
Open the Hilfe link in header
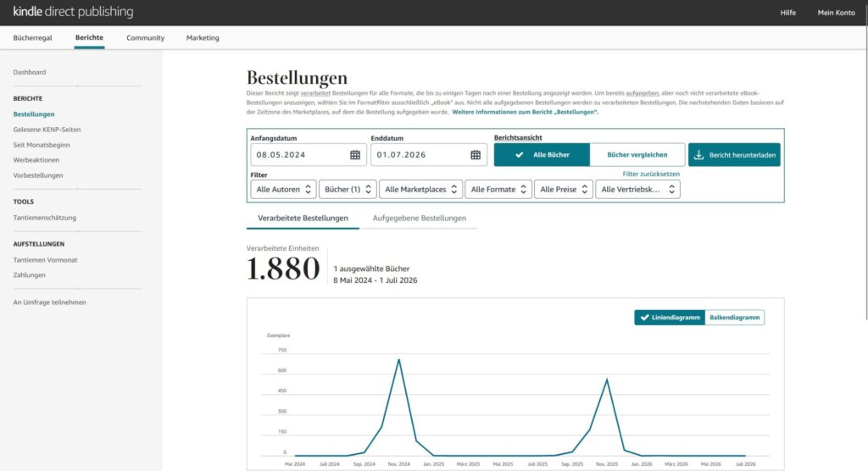click(787, 13)
